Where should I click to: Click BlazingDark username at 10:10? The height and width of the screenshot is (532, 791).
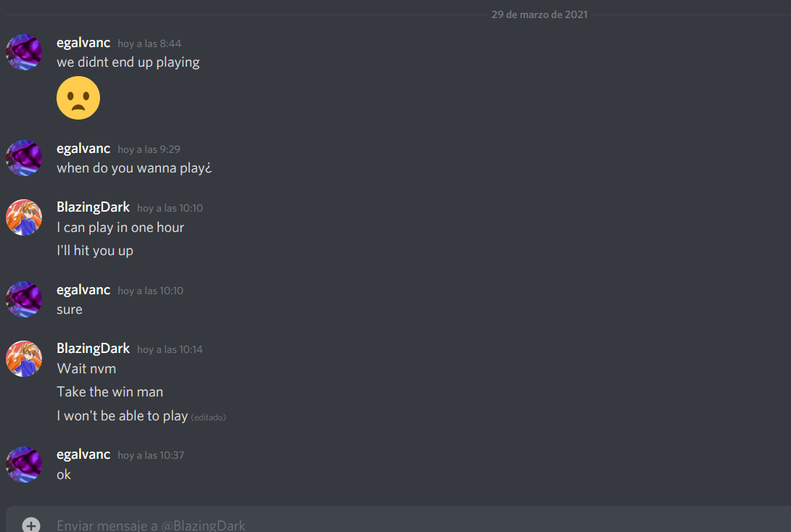pos(94,207)
